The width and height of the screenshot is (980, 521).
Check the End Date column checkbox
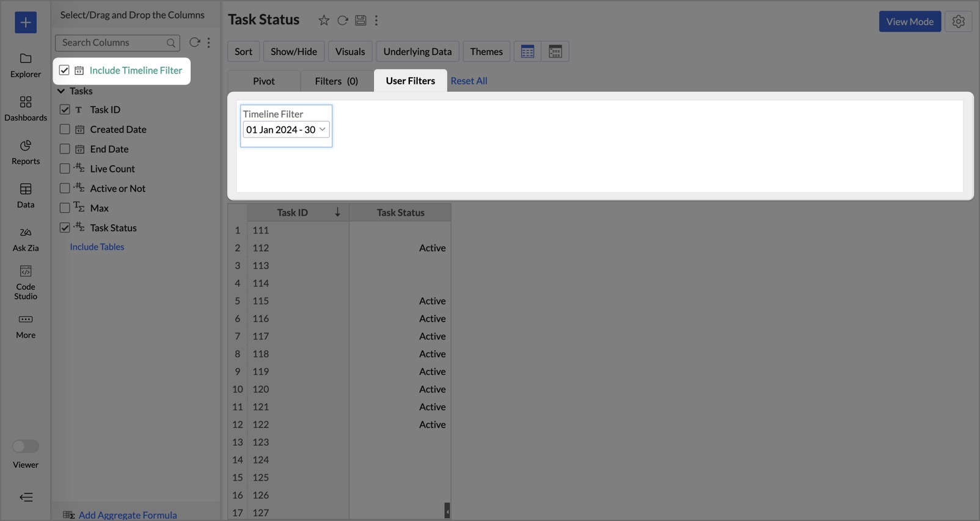[x=65, y=149]
